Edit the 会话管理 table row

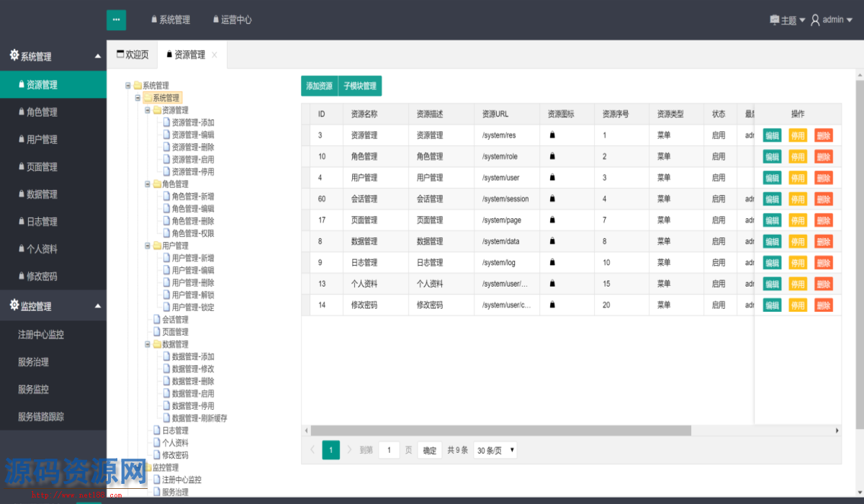pyautogui.click(x=772, y=199)
